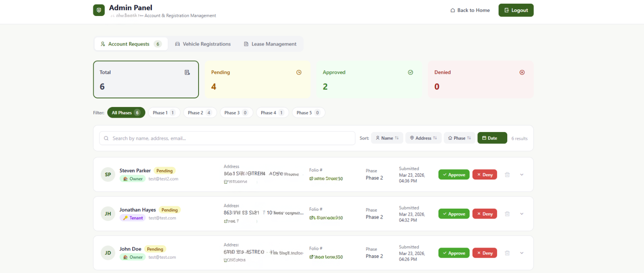Switch to Vehicle Registrations tab
644x273 pixels.
[x=203, y=44]
